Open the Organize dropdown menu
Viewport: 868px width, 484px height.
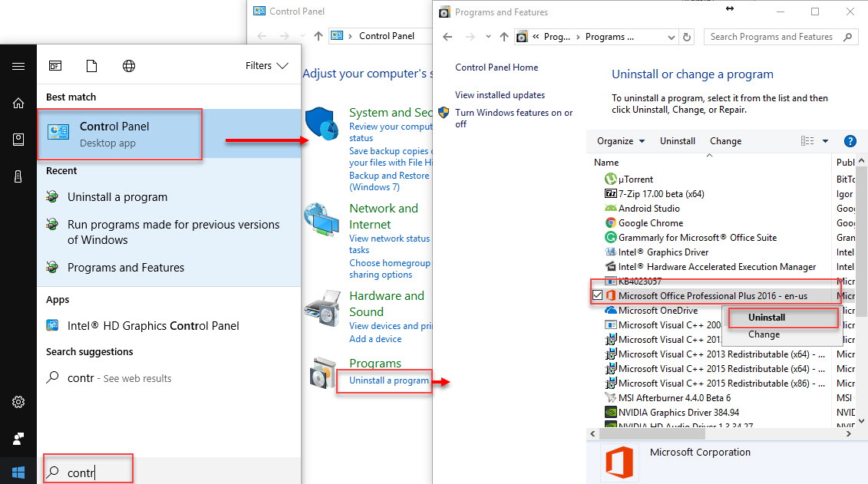coord(621,141)
